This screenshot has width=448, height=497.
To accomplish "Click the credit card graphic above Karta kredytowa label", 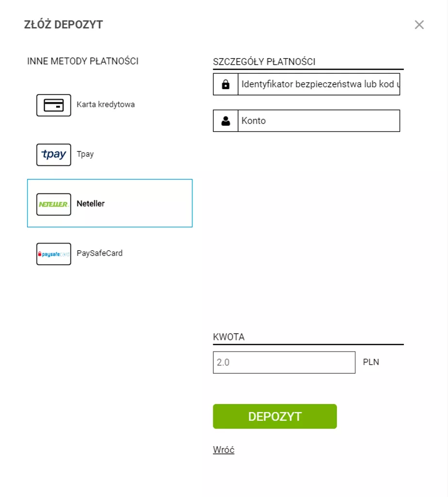I will (x=53, y=104).
